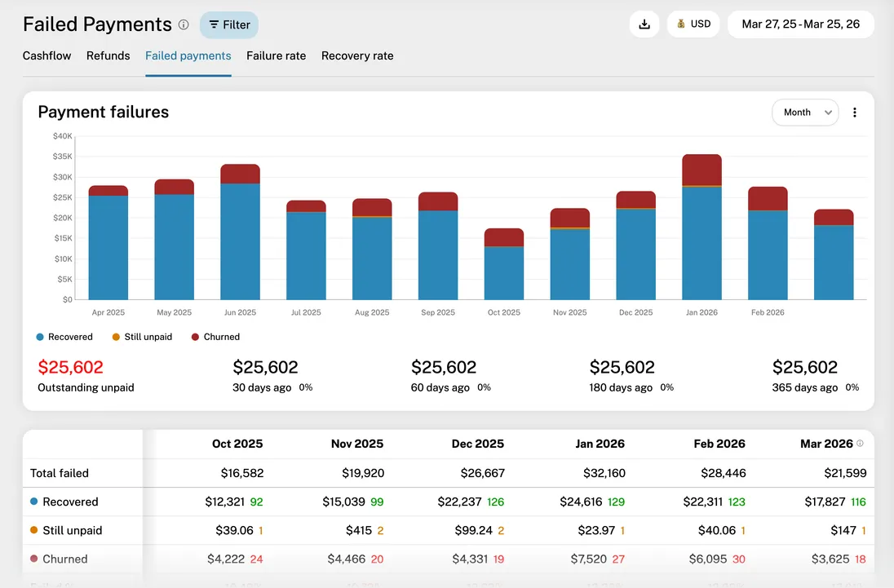Click the orange dot beside Still unpaid row
Screen dimensions: 894x588
pos(33,530)
